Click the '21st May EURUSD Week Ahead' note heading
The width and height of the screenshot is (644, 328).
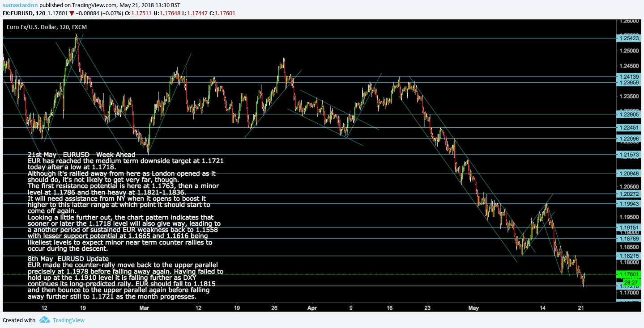[81, 155]
